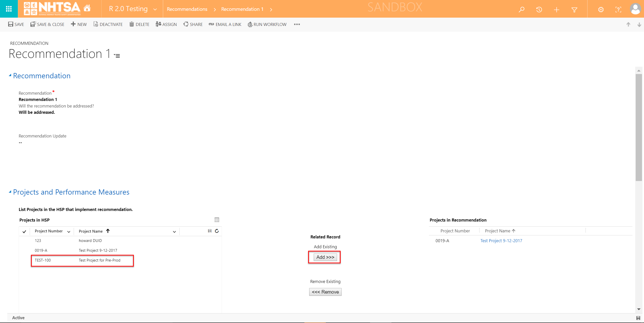Toggle select-all checkmark in Projects grid

pyautogui.click(x=24, y=231)
